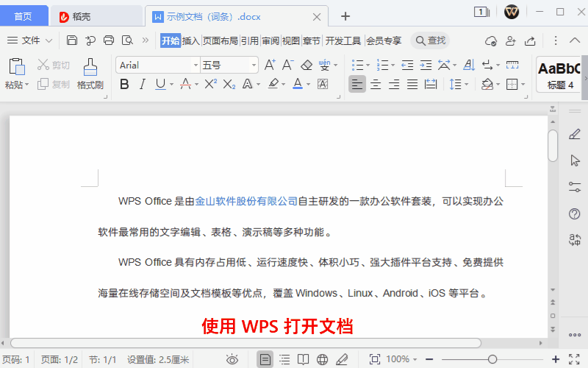Viewport: 588px width, 368px height.
Task: Click the sort A-Z icon
Action: (x=469, y=65)
